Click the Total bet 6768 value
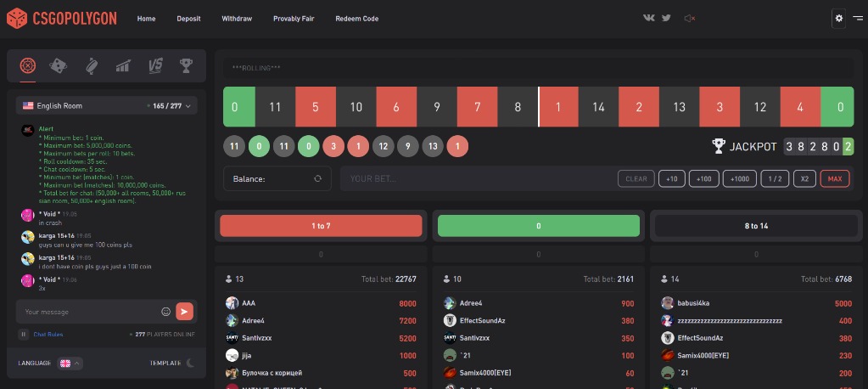 (x=843, y=279)
